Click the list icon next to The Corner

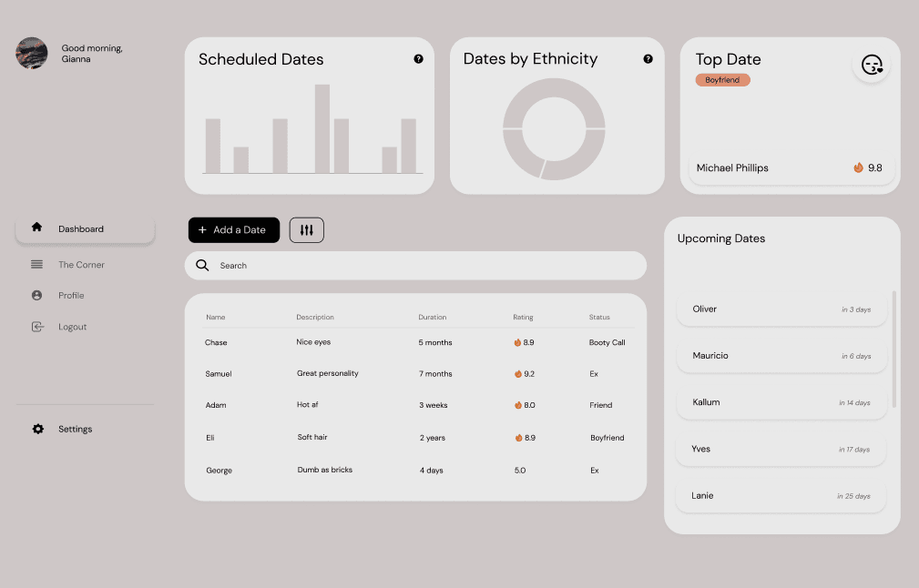pyautogui.click(x=37, y=264)
